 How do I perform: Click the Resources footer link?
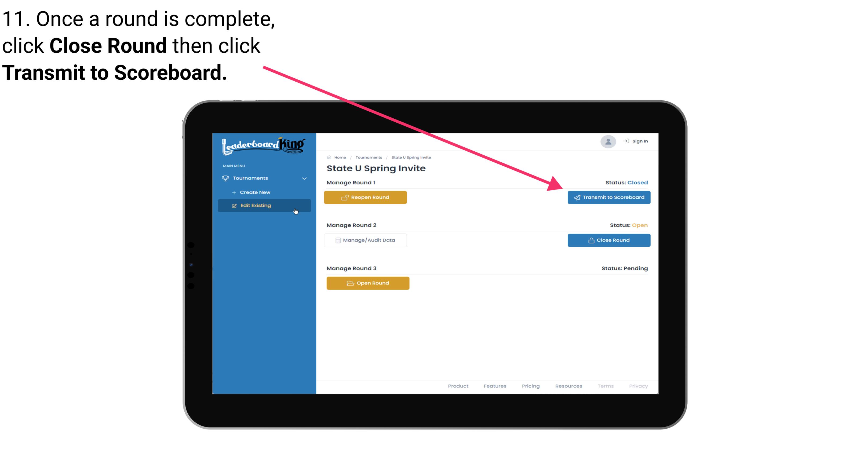(x=569, y=386)
